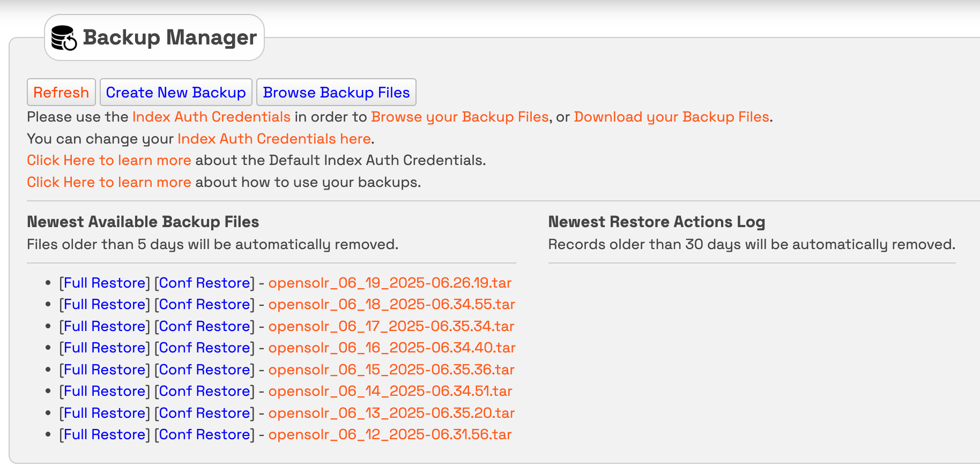Viewport: 980px width, 466px height.
Task: Download opensolr_06_17_2025-06.35.34.tar file
Action: pos(391,326)
